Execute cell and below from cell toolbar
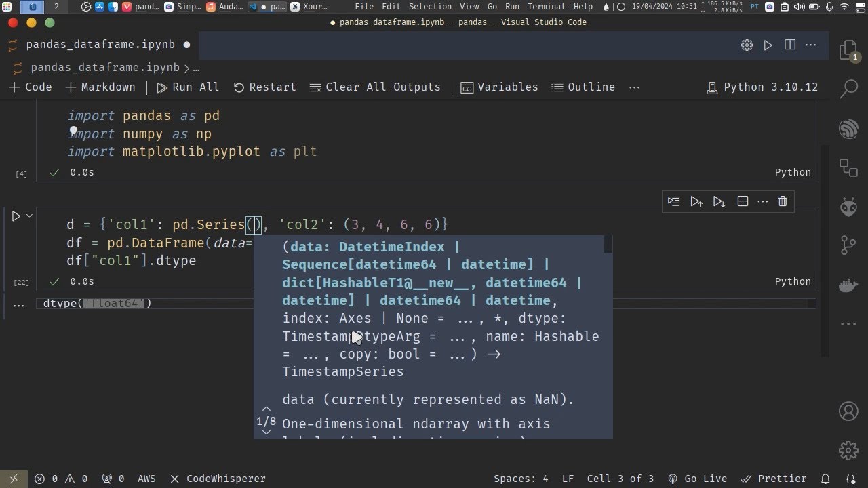 point(719,201)
